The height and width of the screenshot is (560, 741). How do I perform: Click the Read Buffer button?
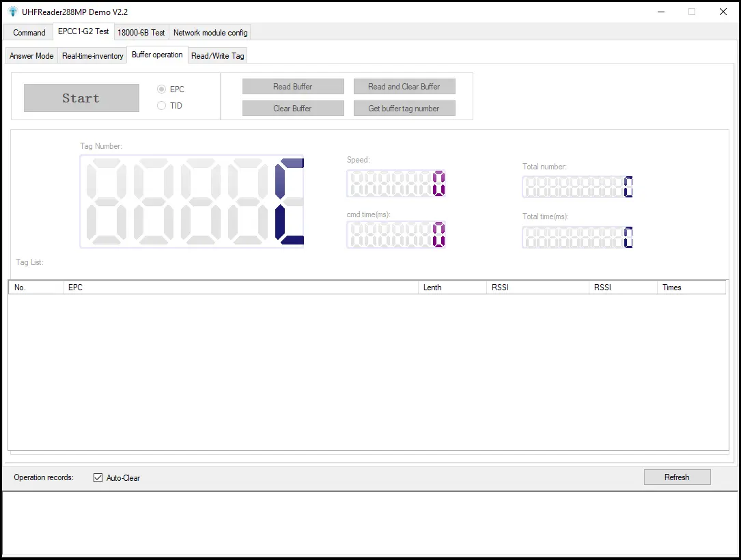(293, 87)
